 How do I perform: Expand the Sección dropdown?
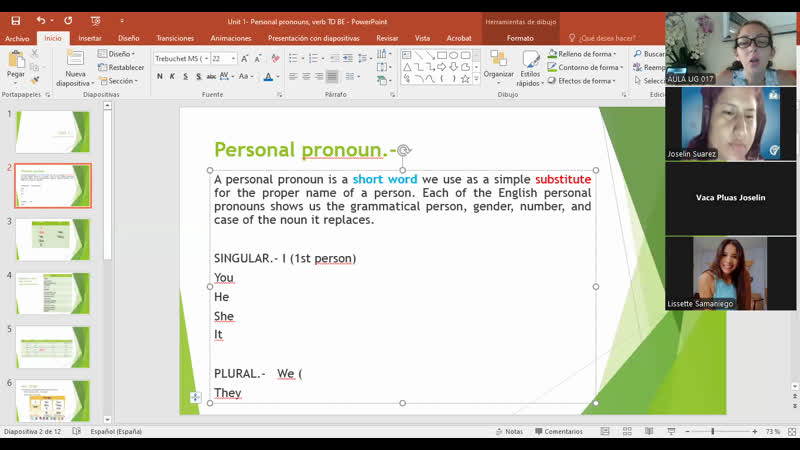pyautogui.click(x=137, y=81)
